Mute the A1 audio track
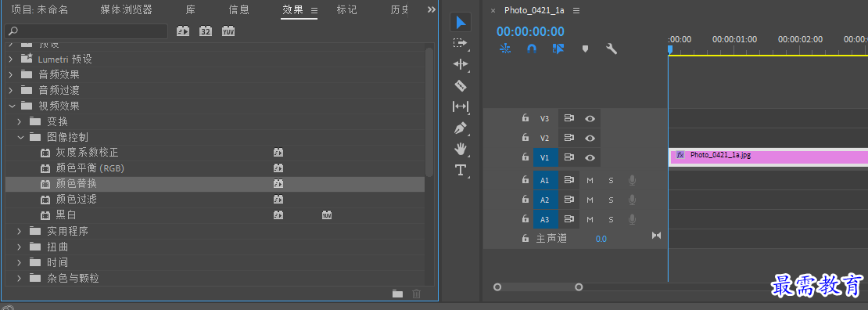The height and width of the screenshot is (310, 868). coord(590,180)
